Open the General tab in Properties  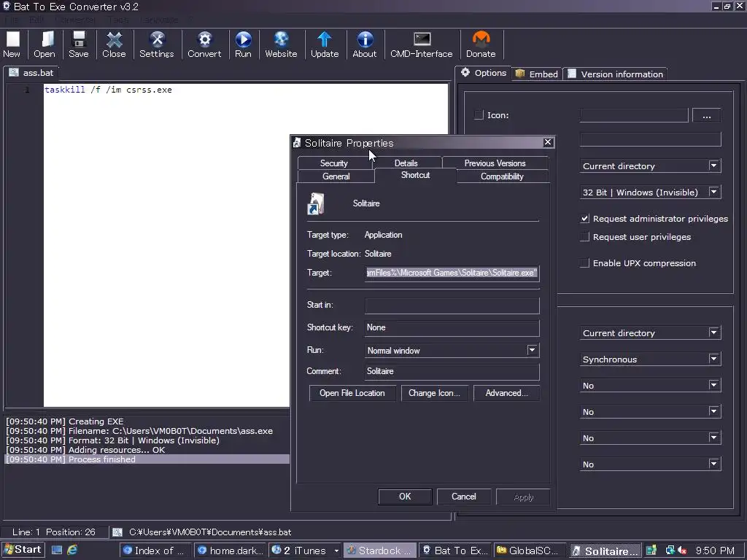pyautogui.click(x=336, y=176)
